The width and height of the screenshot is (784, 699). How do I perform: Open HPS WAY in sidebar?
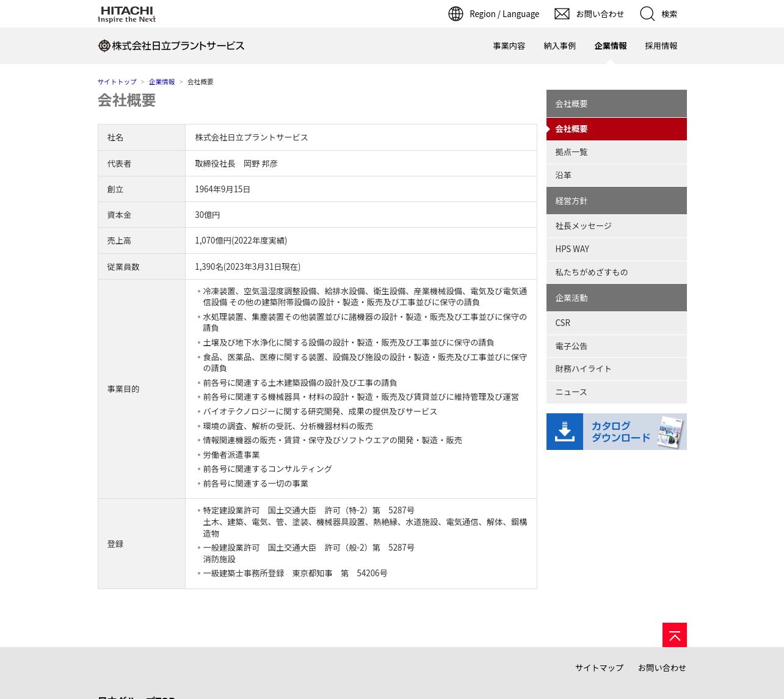[x=617, y=249]
